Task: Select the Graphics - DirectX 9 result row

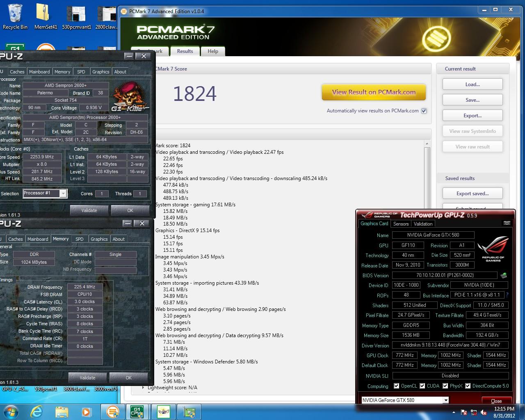Action: [x=187, y=231]
